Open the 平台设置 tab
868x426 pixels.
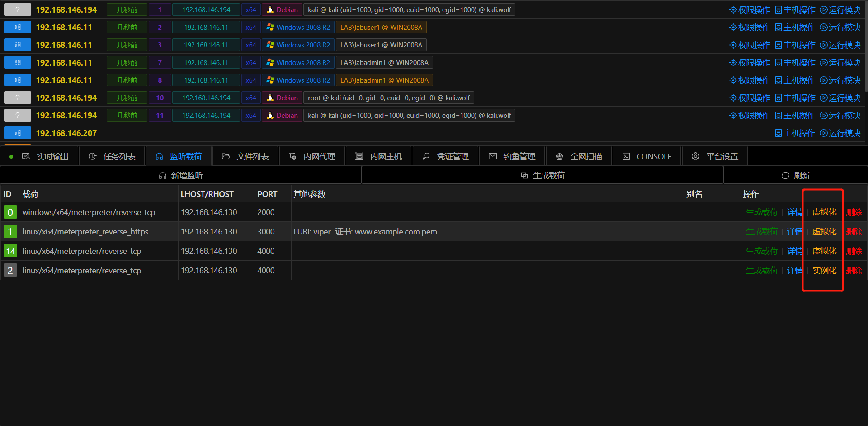715,156
